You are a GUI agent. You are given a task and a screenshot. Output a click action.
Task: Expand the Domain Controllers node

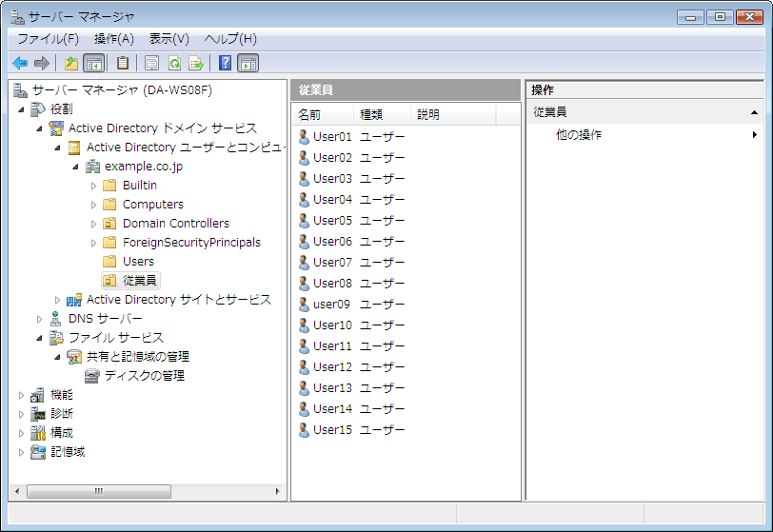[x=93, y=224]
